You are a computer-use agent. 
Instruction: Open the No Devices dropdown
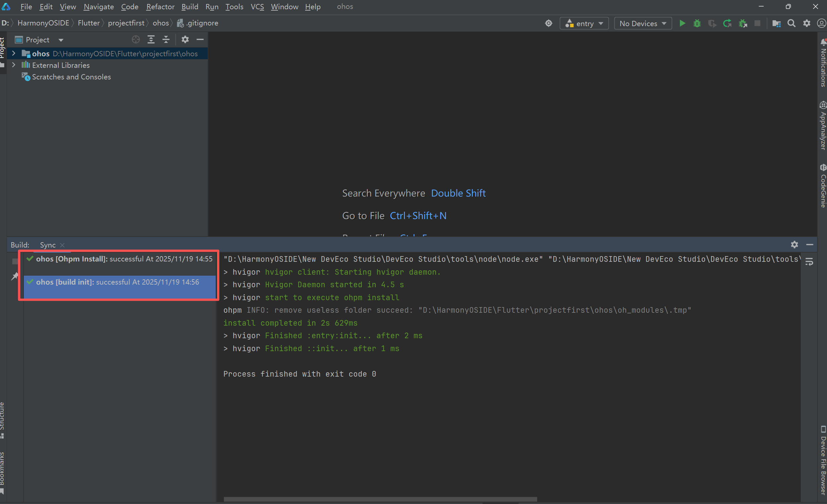pyautogui.click(x=642, y=23)
